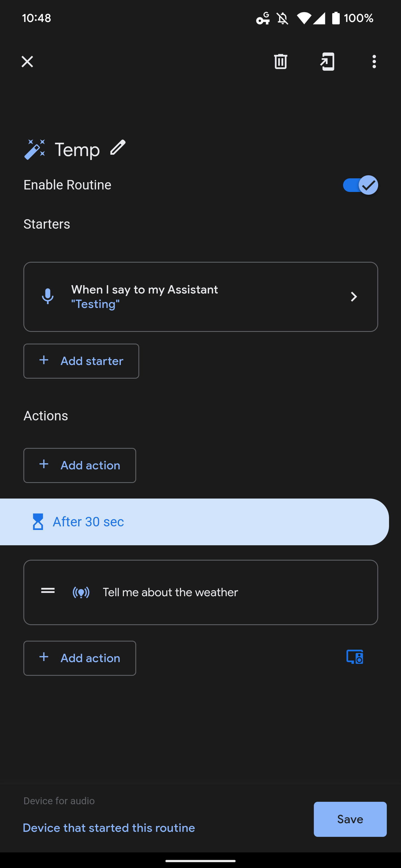
Task: Edit routine name with pencil icon
Action: [x=118, y=148]
